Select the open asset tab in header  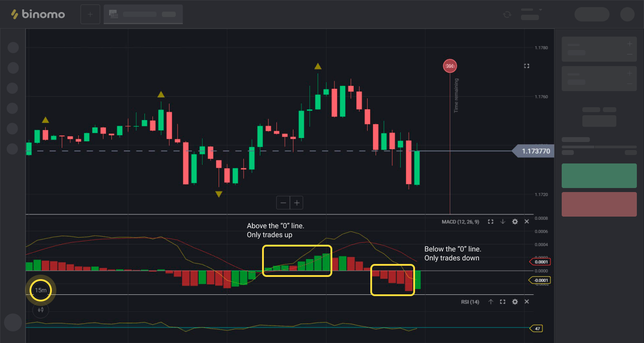[x=143, y=14]
